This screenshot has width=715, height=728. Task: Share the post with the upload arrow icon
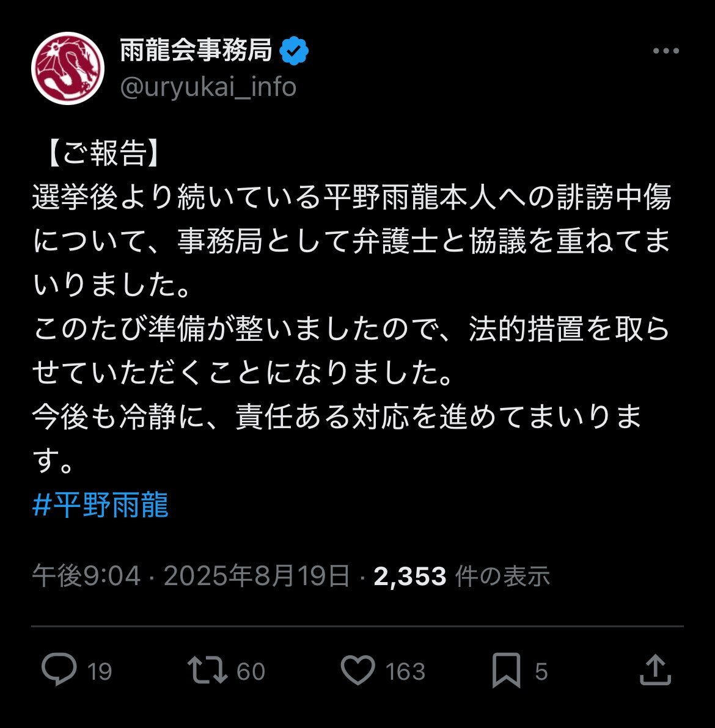coord(655,669)
